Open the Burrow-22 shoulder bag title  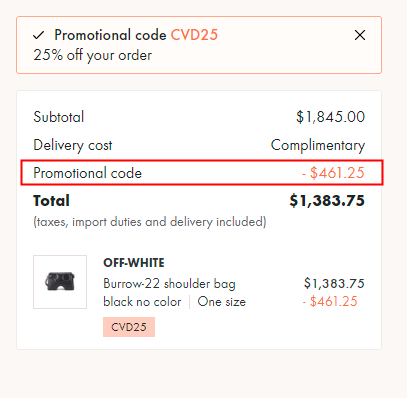[x=169, y=284]
